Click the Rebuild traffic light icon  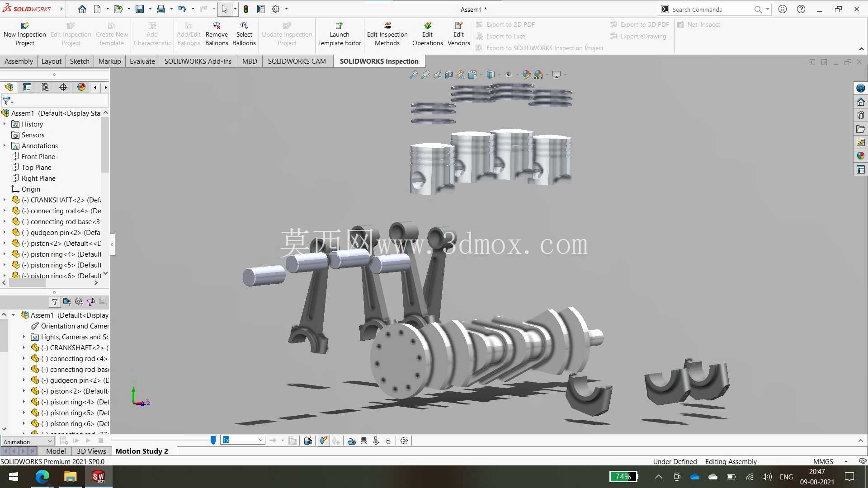click(x=246, y=9)
